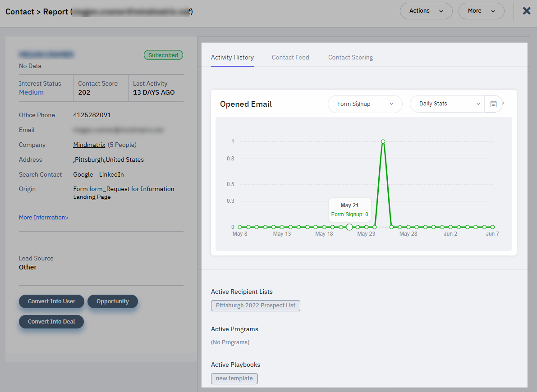Click the Medium interest status
The width and height of the screenshot is (537, 392).
(31, 92)
